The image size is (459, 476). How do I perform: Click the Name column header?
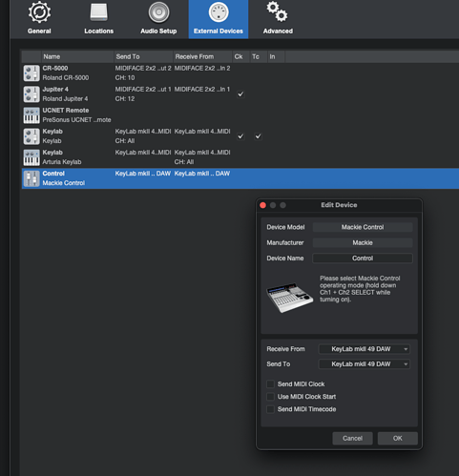[77, 56]
